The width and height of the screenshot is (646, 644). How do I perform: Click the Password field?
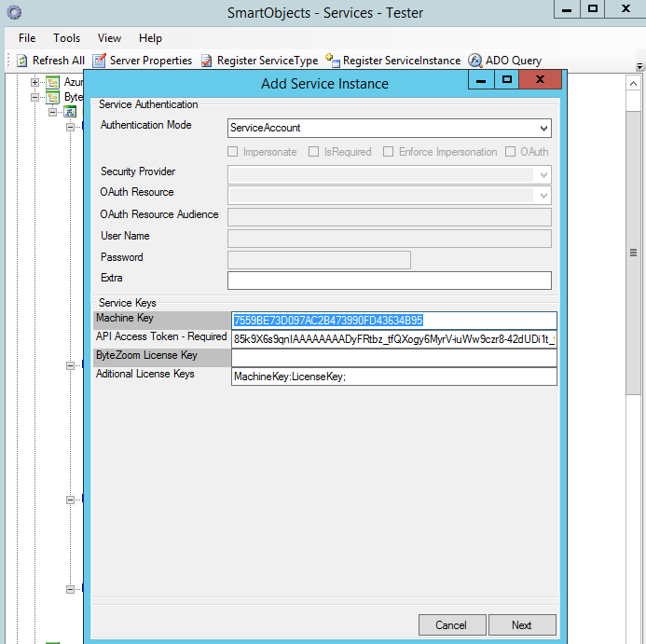pos(319,260)
